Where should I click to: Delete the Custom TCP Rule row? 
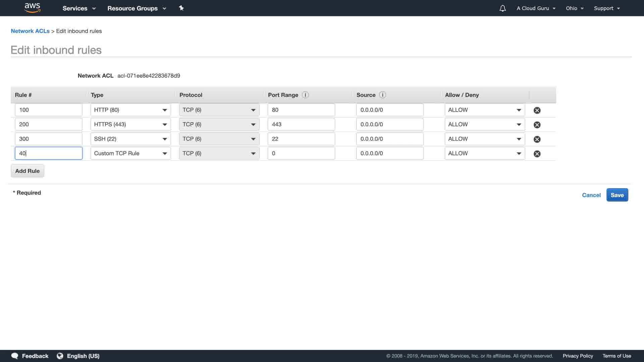coord(537,154)
